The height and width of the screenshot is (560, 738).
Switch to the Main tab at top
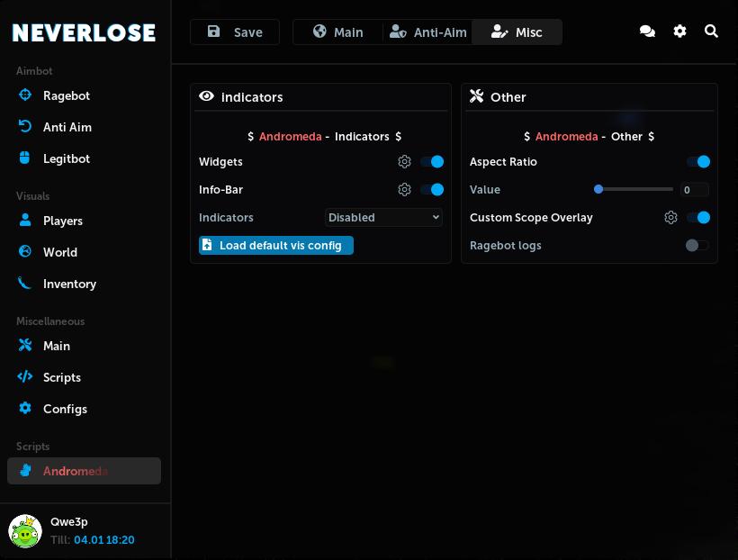point(338,32)
